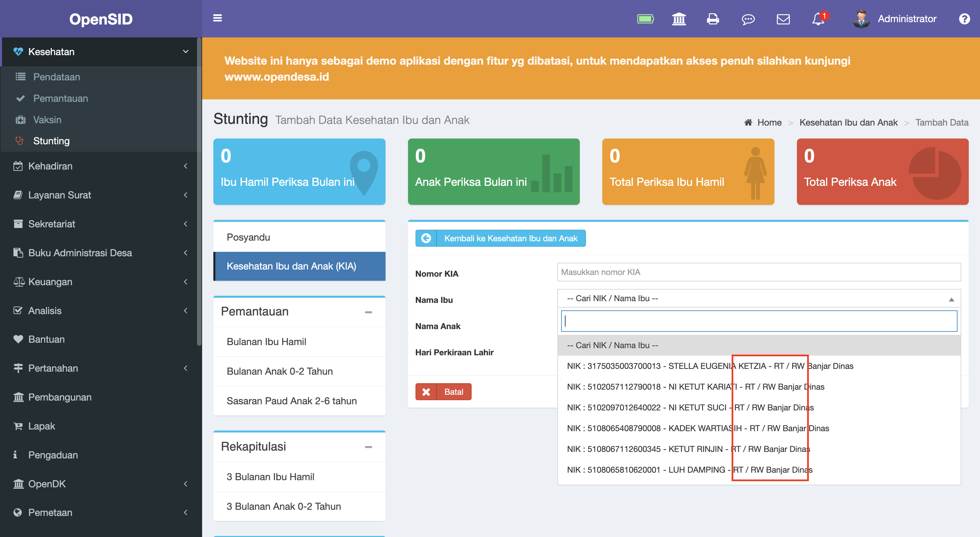This screenshot has height=537, width=980.
Task: Open help using the question mark icon
Action: click(965, 19)
